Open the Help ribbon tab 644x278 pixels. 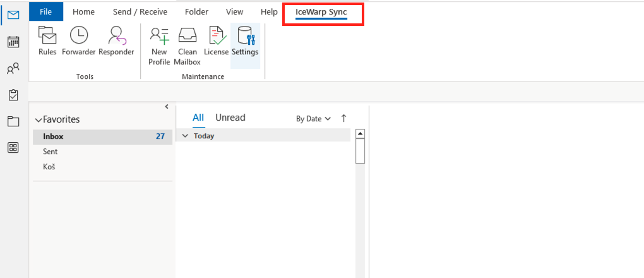[x=269, y=12]
